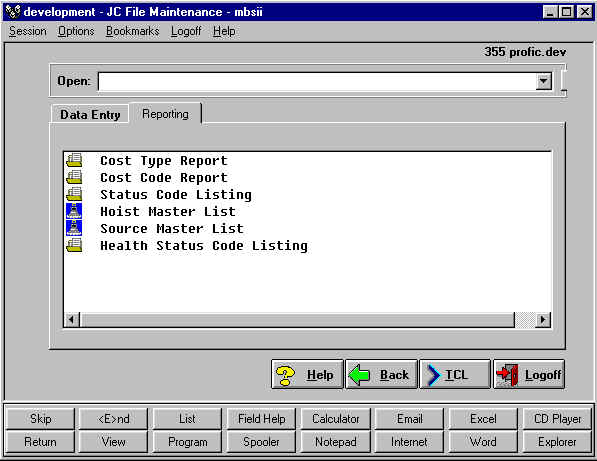Maximize the JC File Maintenance window
This screenshot has height=461, width=597.
click(x=567, y=12)
